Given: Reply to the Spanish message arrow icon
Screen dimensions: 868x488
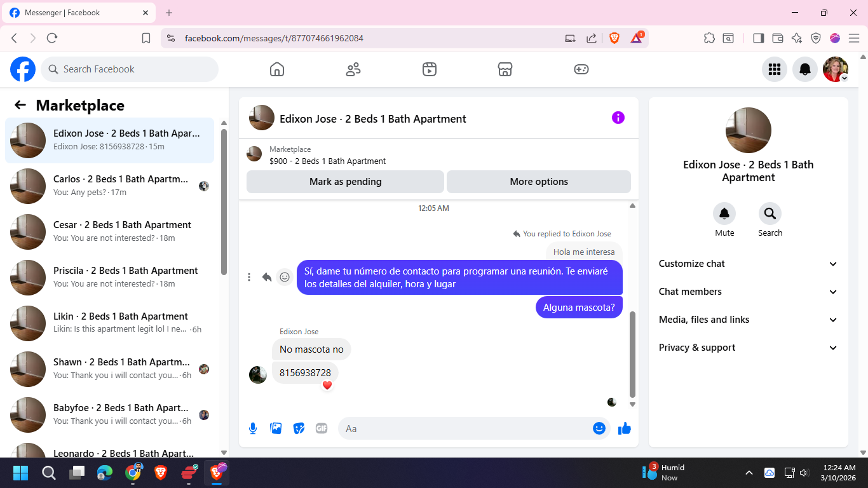Looking at the screenshot, I should tap(267, 277).
